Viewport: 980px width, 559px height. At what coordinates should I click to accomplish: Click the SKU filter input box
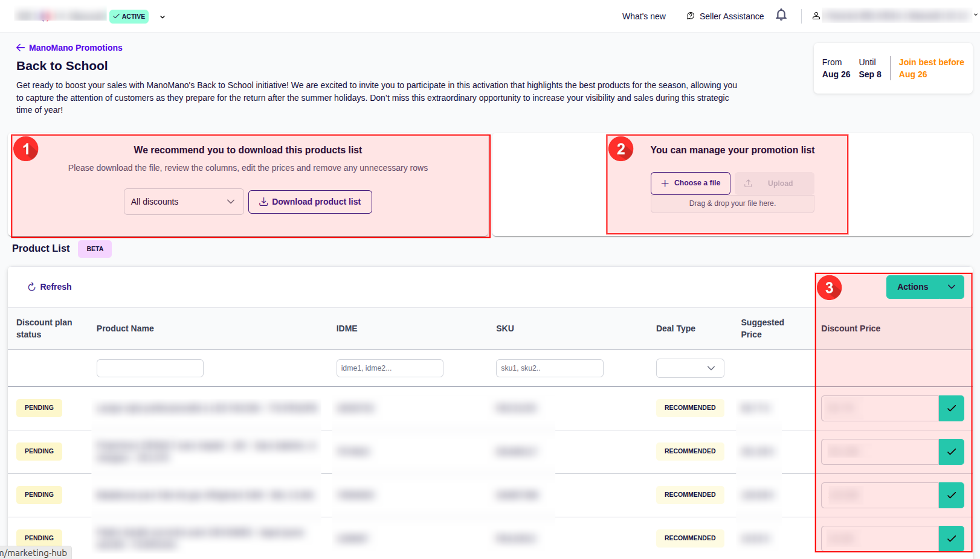pyautogui.click(x=549, y=368)
